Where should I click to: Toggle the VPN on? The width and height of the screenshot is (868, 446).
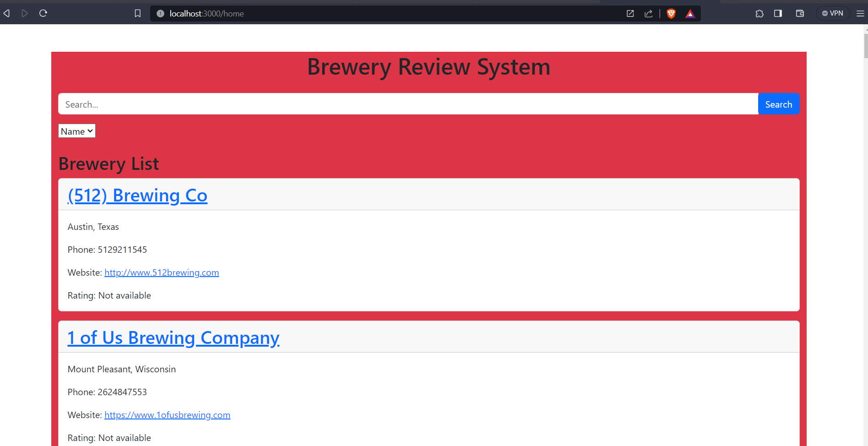(833, 13)
